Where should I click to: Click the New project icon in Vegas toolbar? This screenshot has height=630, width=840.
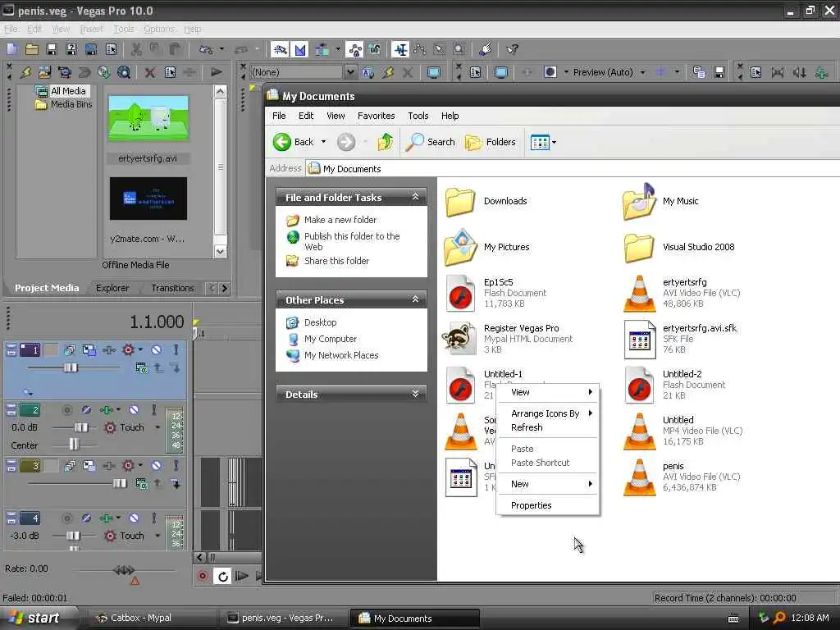point(11,50)
